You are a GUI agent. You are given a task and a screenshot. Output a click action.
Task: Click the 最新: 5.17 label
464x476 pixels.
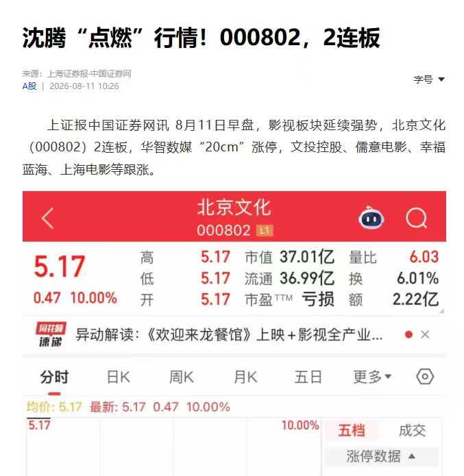[118, 407]
